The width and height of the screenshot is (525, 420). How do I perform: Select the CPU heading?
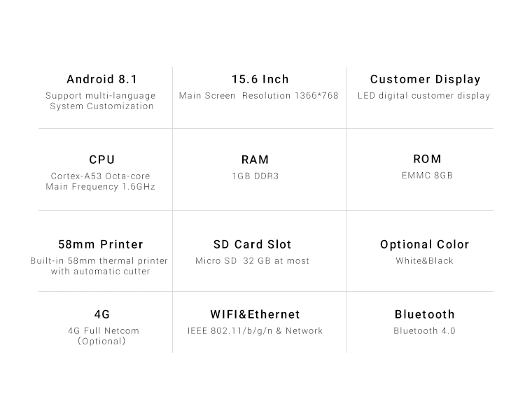click(102, 160)
